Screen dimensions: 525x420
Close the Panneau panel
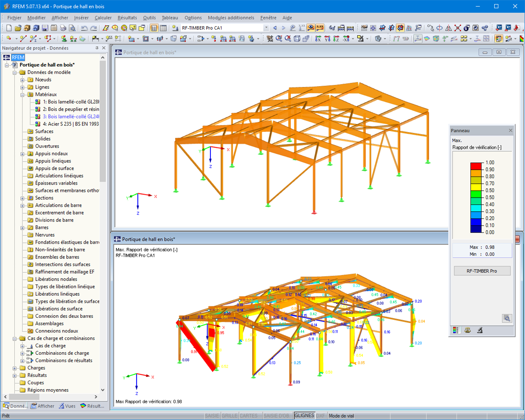pyautogui.click(x=511, y=130)
